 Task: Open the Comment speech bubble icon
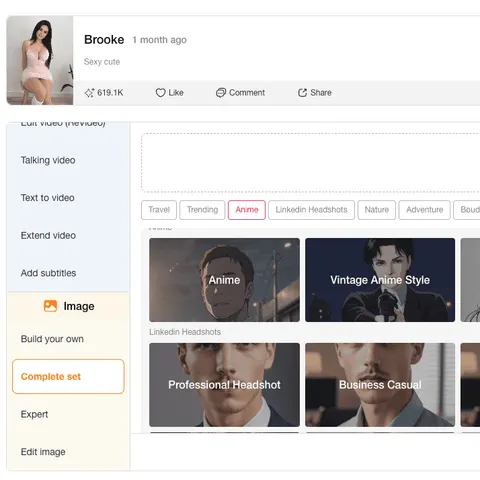(x=221, y=93)
